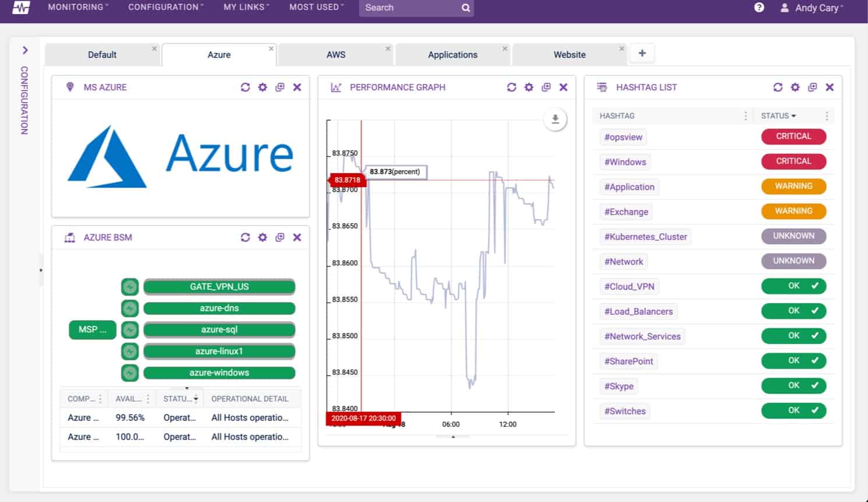Click the status icon beside azure-dns
Screen dimensions: 868x502
[x=130, y=308]
